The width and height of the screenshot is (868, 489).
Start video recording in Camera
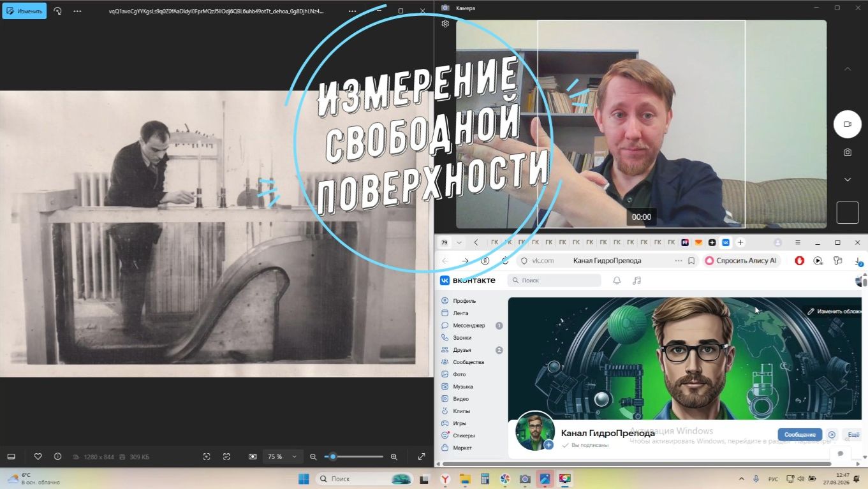point(847,124)
